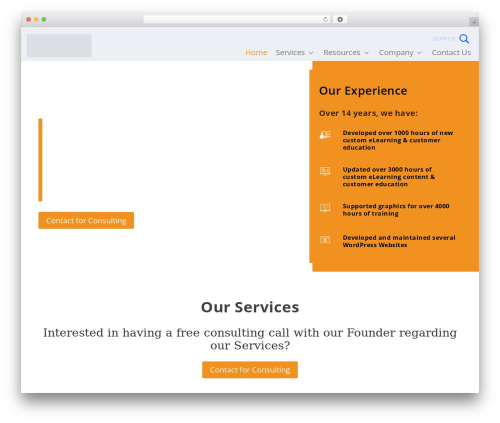This screenshot has width=500, height=423.
Task: Click the icon beside 'Supported graphics for over 4000'
Action: point(325,208)
